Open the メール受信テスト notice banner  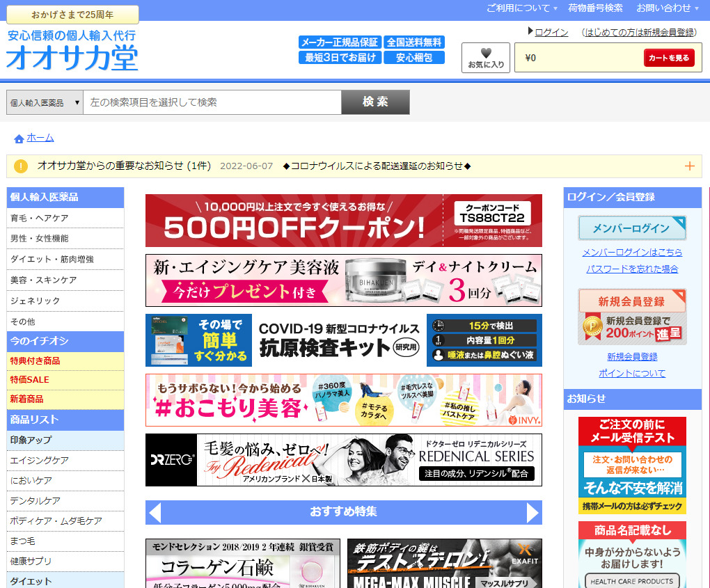[632, 466]
